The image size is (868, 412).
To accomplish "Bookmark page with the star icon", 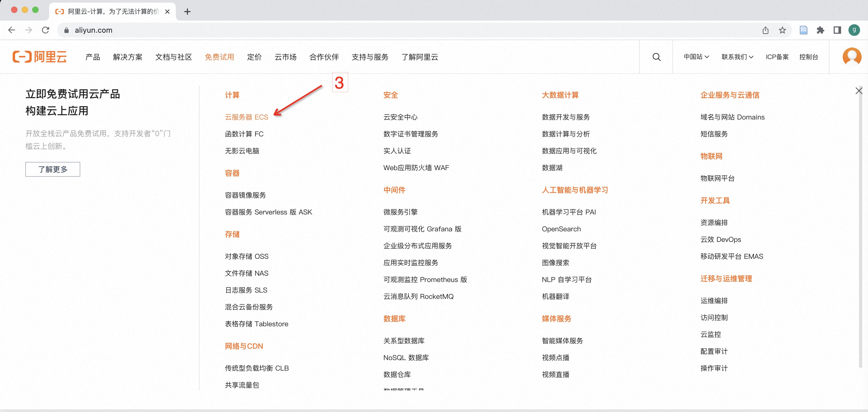I will tap(782, 30).
